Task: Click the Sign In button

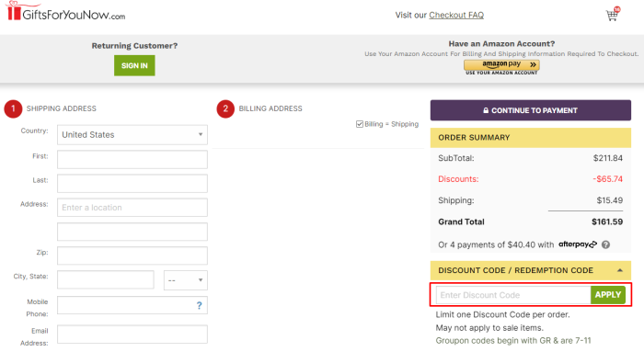Action: point(134,65)
